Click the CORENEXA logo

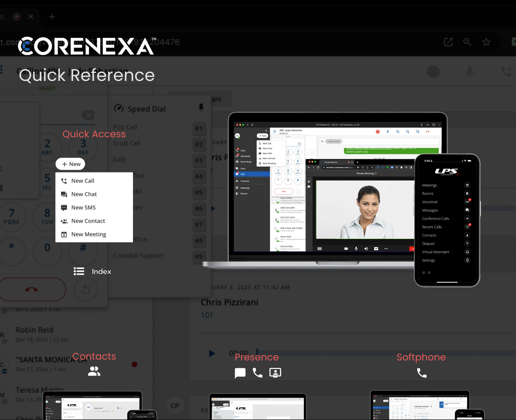pos(86,46)
